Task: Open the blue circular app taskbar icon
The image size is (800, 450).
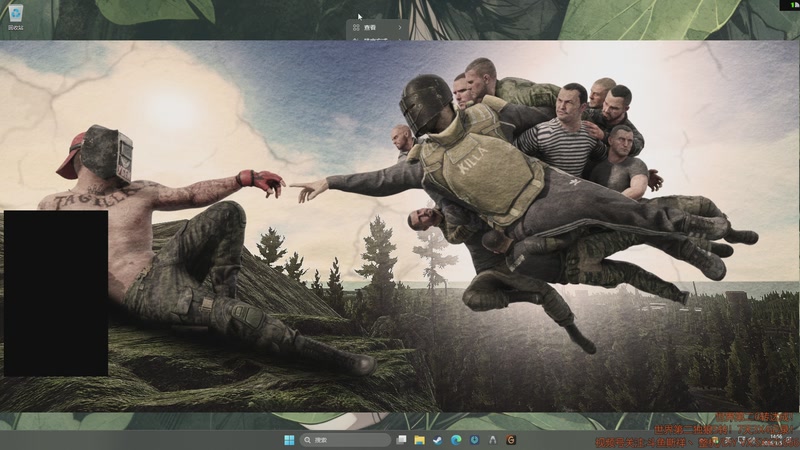Action: point(474,440)
